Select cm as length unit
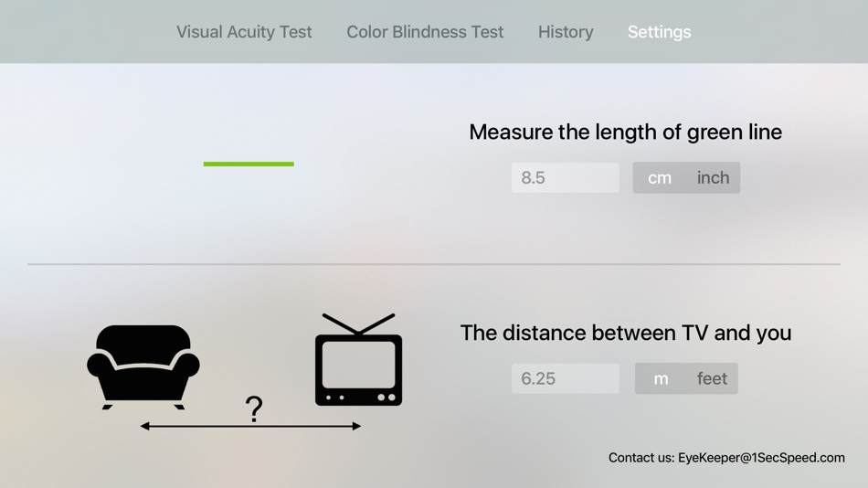 click(x=660, y=178)
